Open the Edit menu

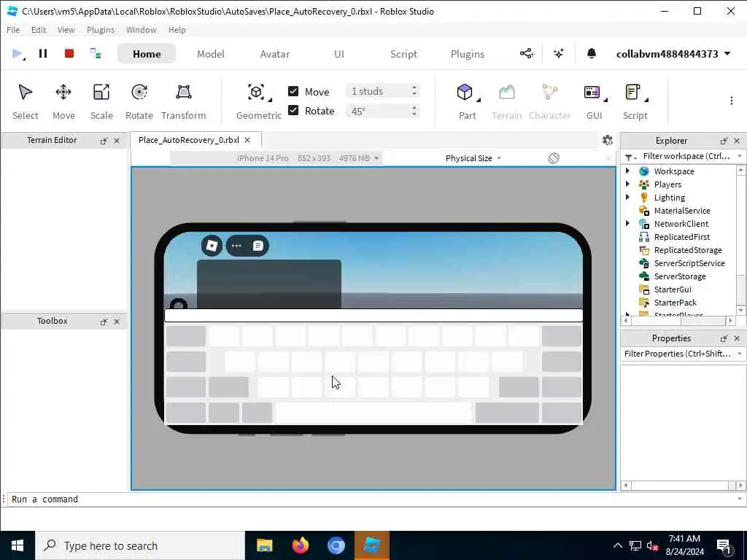coord(39,29)
